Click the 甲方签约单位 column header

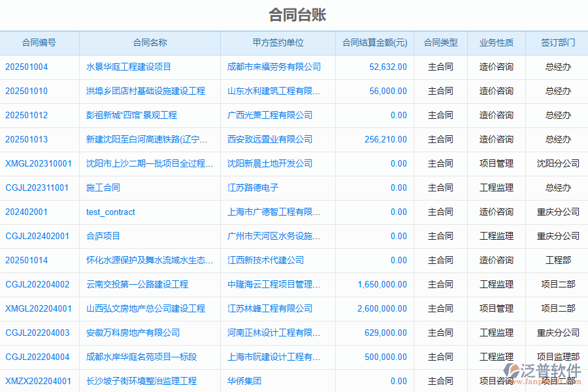pyautogui.click(x=278, y=43)
